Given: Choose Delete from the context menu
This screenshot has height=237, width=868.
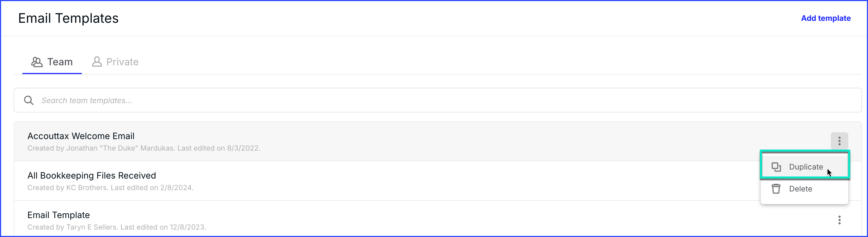Looking at the screenshot, I should 800,189.
